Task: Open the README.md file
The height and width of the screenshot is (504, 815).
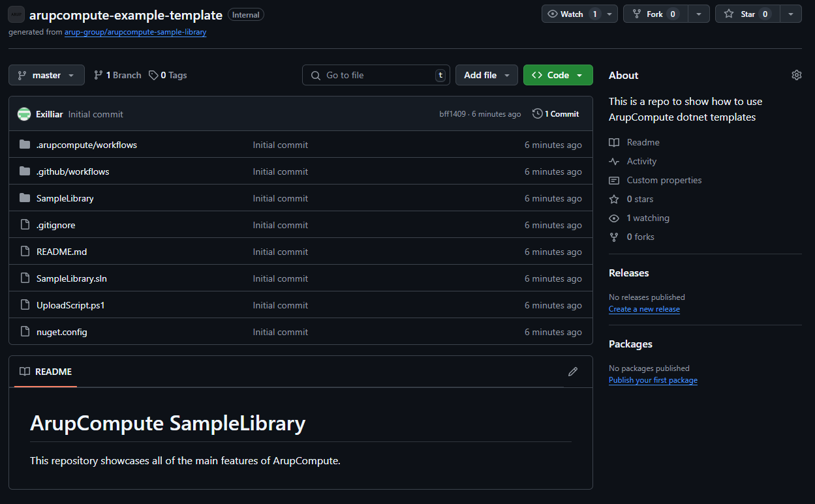Action: pos(62,252)
